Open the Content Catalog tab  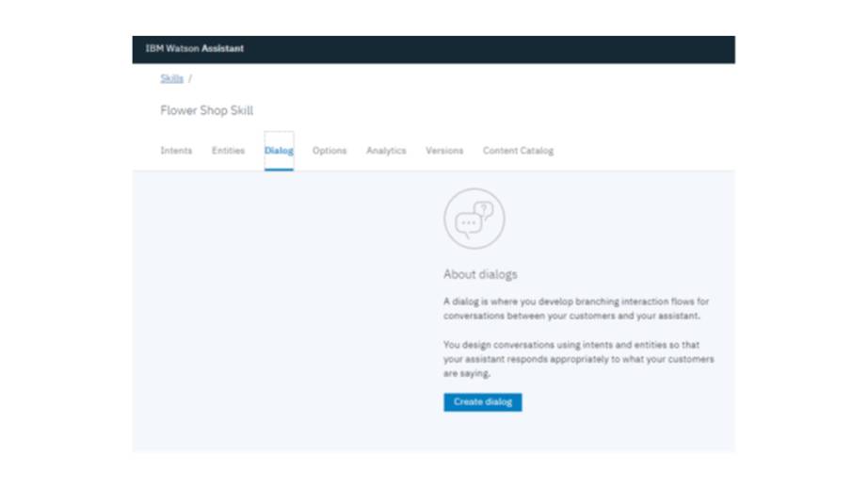point(518,151)
